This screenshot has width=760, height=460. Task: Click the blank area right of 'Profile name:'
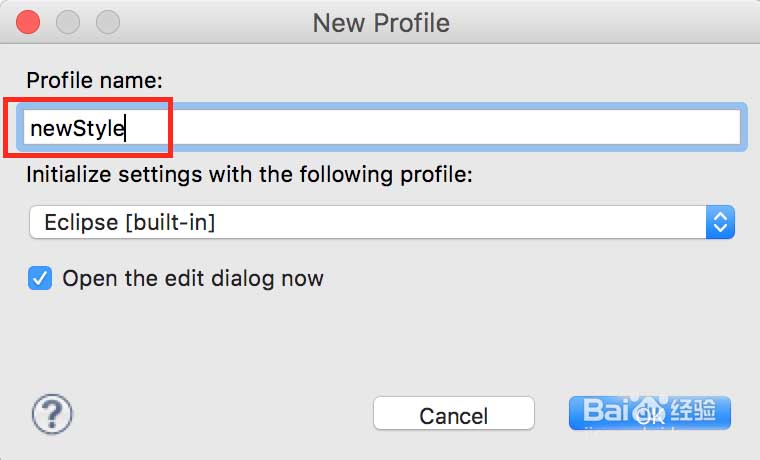[450, 80]
